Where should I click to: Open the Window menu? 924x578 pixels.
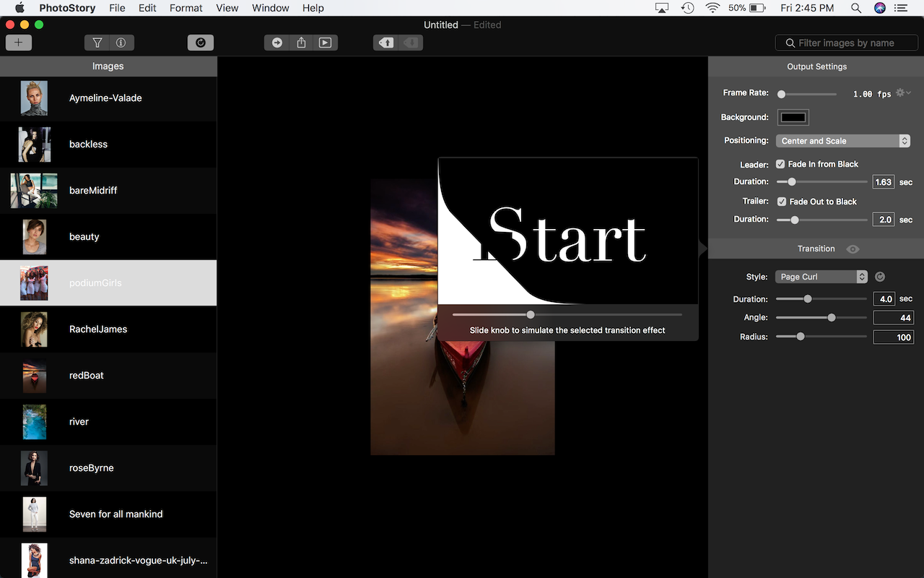coord(270,8)
